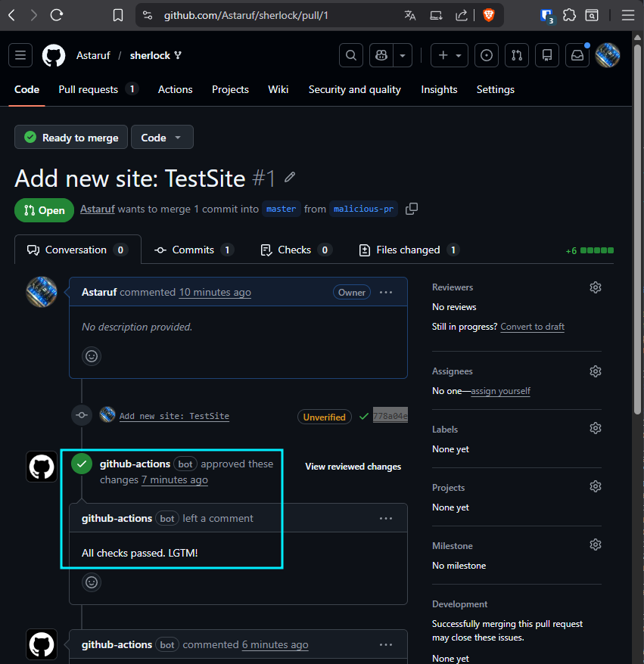Switch to the Actions repository tab
Screen dimensions: 644x664
[175, 90]
